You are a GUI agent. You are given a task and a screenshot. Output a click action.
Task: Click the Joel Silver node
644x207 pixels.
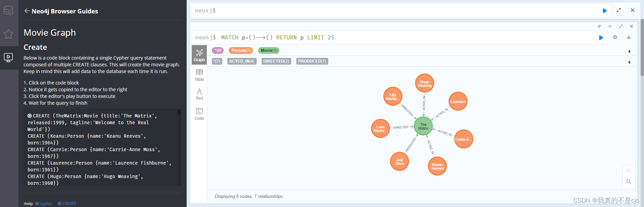coord(400,161)
